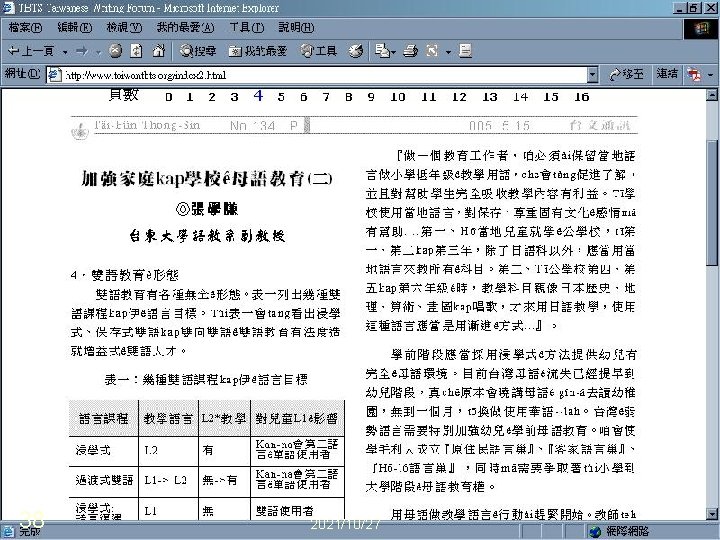Expand the address bar dropdown list
This screenshot has width=720, height=540.
point(592,75)
